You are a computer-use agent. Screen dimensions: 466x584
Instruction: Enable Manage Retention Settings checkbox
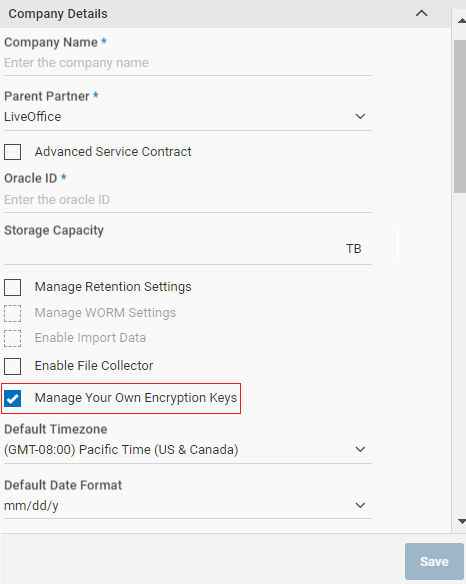pos(12,287)
